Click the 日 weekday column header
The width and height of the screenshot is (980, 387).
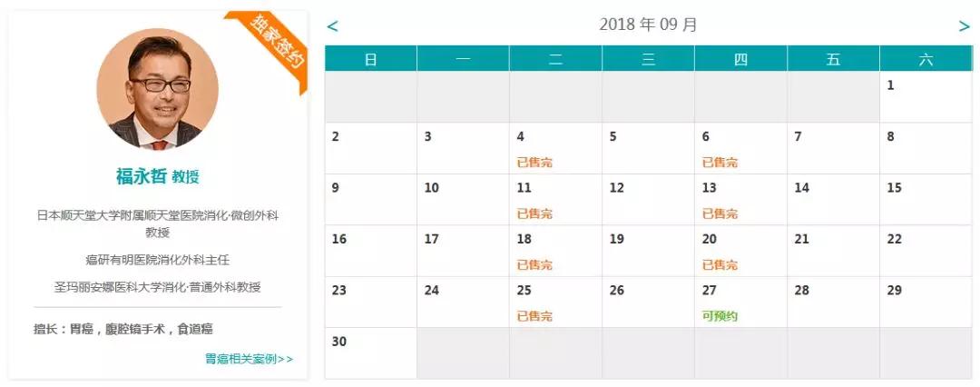[371, 59]
